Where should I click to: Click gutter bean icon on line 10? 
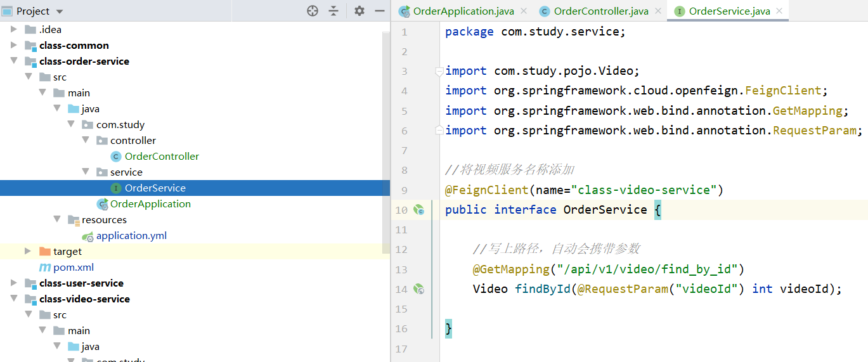coord(418,210)
